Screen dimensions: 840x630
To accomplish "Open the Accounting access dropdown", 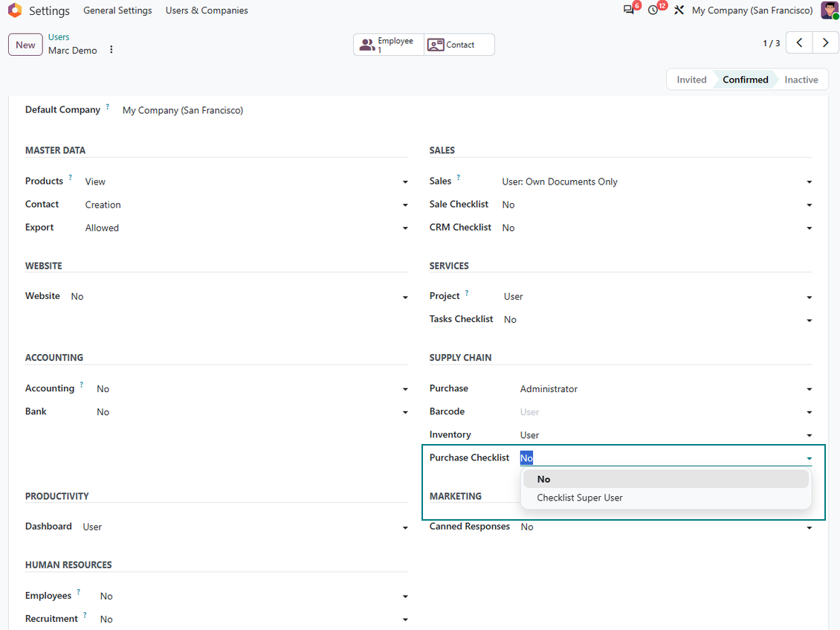I will (252, 389).
